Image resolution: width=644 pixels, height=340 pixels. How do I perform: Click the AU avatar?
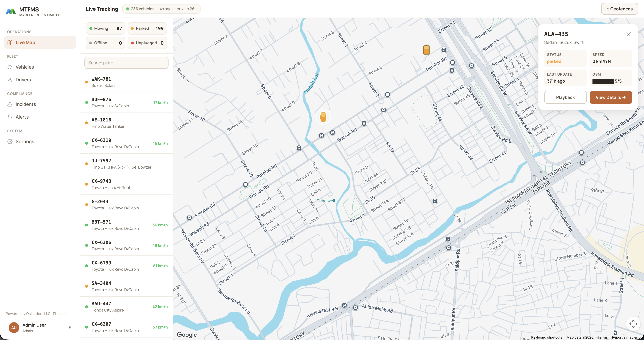point(14,327)
